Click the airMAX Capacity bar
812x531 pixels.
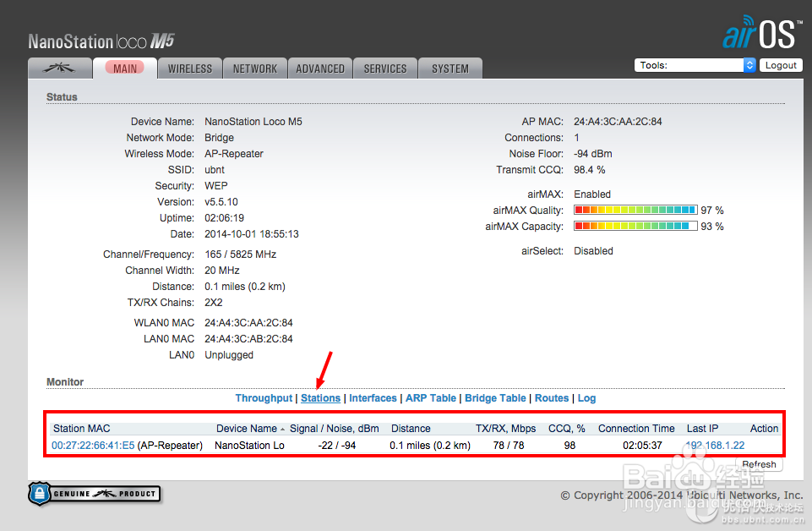635,226
